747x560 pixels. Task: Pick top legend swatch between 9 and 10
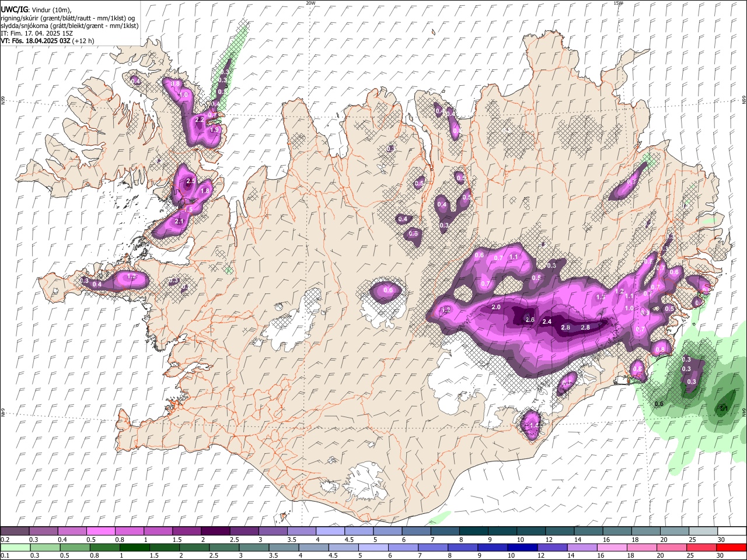click(x=501, y=531)
